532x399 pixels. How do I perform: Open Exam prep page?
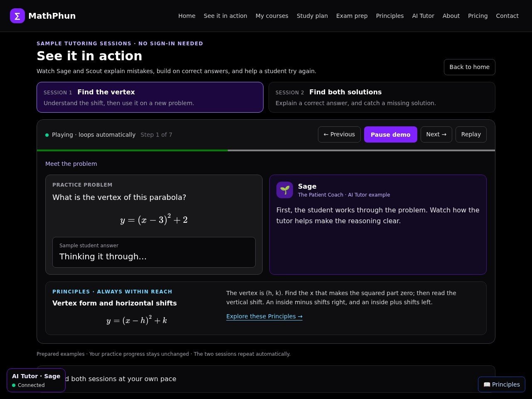[x=352, y=16]
